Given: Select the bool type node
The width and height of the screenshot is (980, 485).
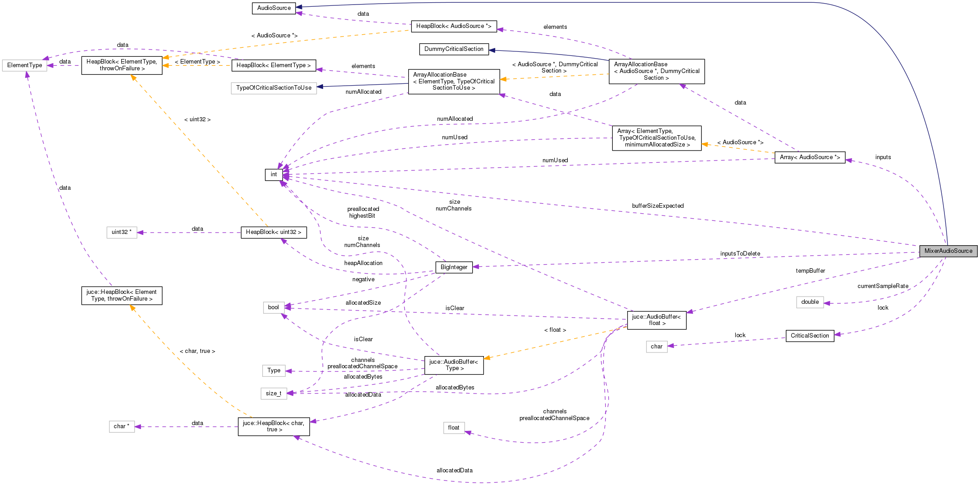Looking at the screenshot, I should click(273, 307).
